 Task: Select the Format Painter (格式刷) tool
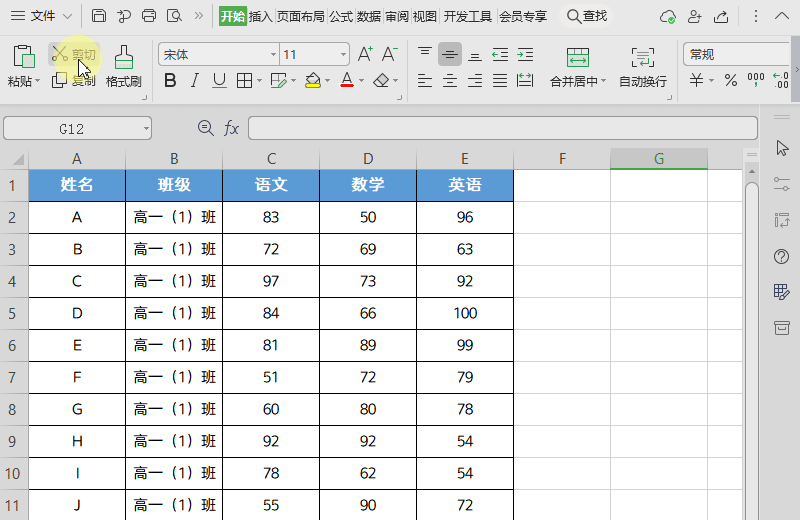(x=123, y=66)
